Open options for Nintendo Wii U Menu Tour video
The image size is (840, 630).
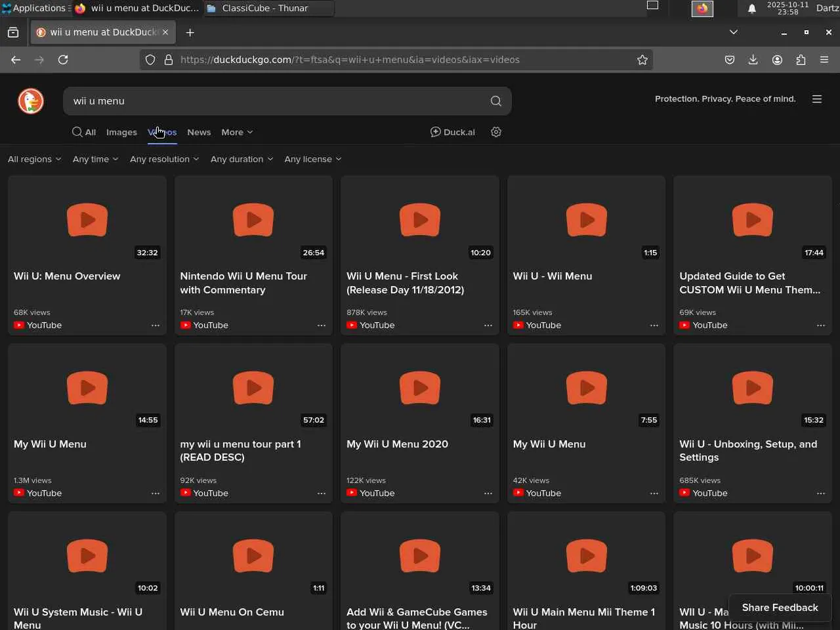pyautogui.click(x=322, y=325)
